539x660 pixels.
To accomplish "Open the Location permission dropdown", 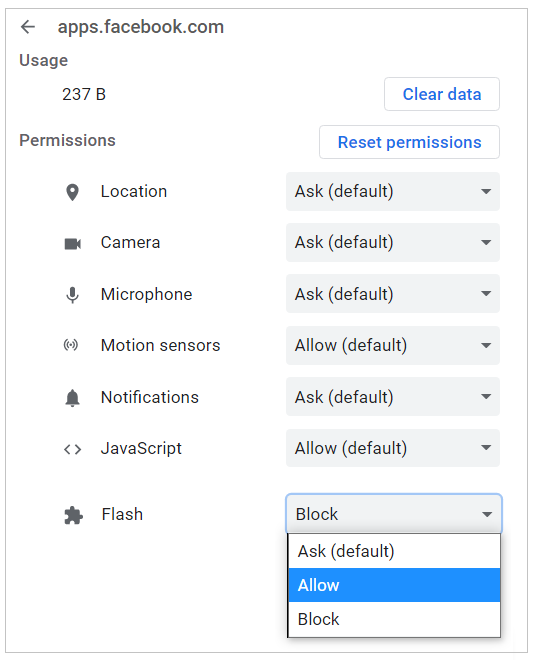I will coord(393,192).
